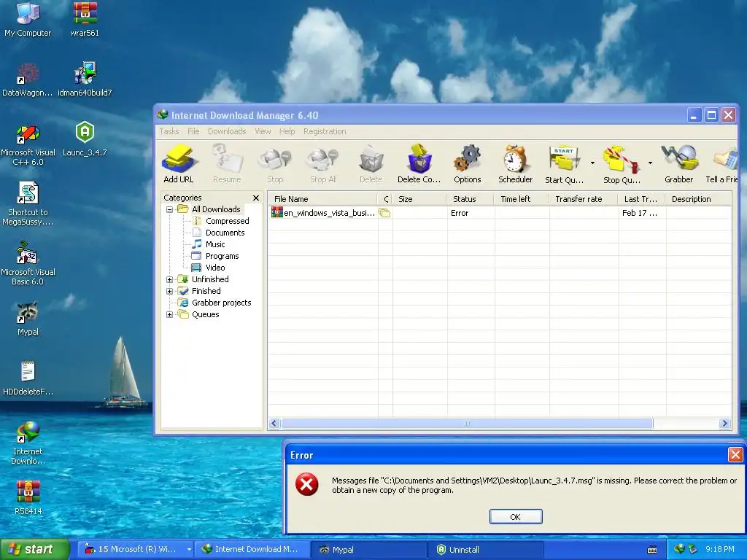Select the wrar561 desktop icon
This screenshot has width=747, height=560.
click(85, 20)
